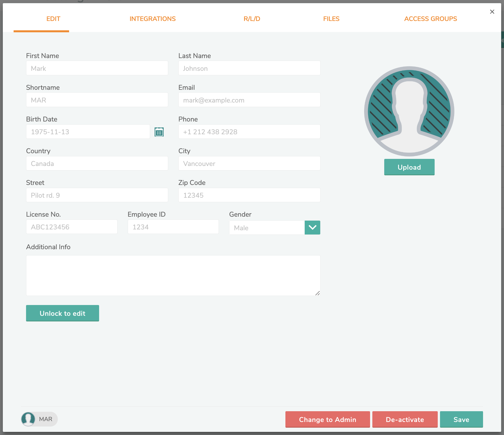
Task: Go to the Files tab
Action: (331, 19)
